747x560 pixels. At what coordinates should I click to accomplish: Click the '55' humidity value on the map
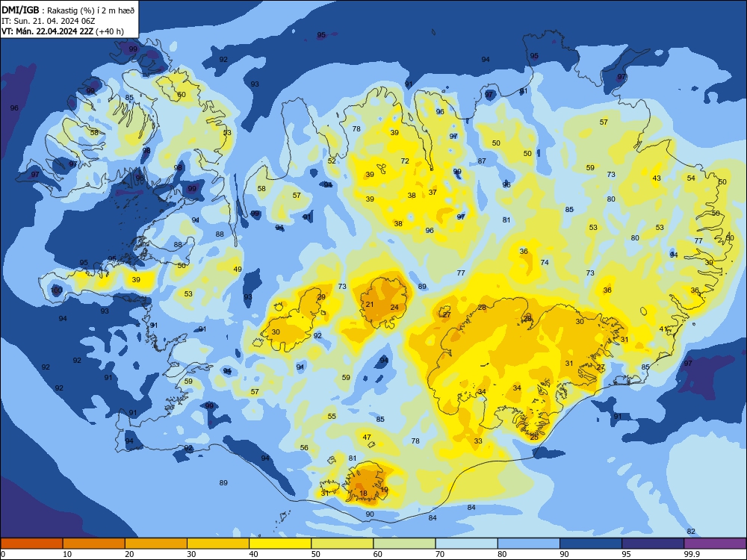(332, 416)
